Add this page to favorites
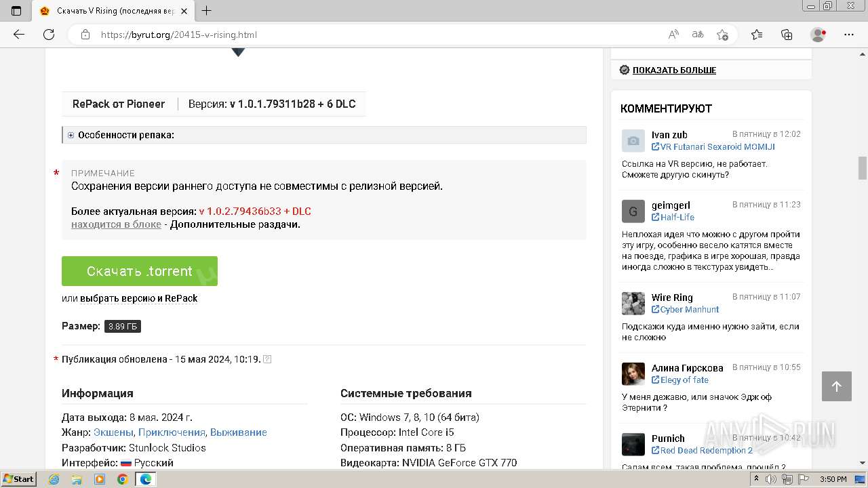Screen dimensions: 868x488 (722, 35)
